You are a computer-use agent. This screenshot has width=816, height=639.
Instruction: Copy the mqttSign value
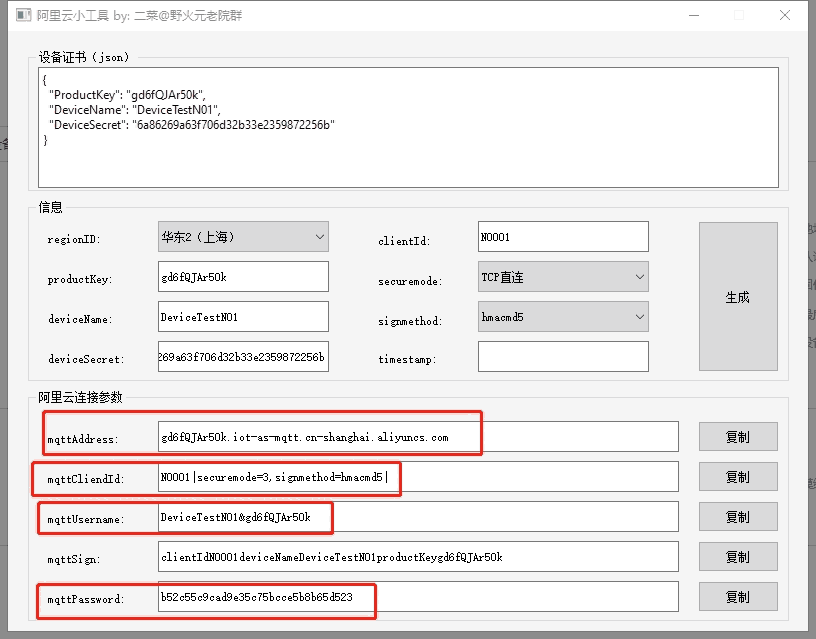tap(737, 557)
